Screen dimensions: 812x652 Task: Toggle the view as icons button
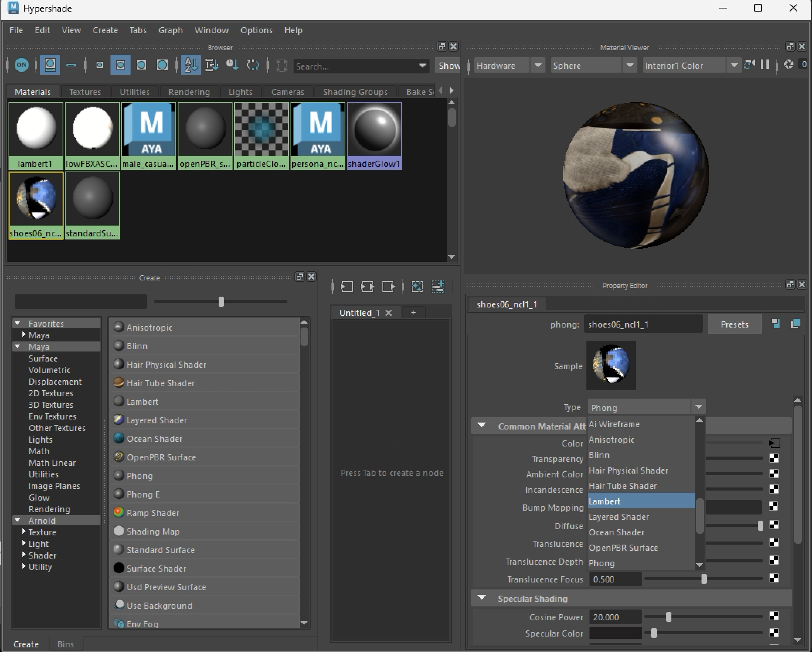pos(50,65)
